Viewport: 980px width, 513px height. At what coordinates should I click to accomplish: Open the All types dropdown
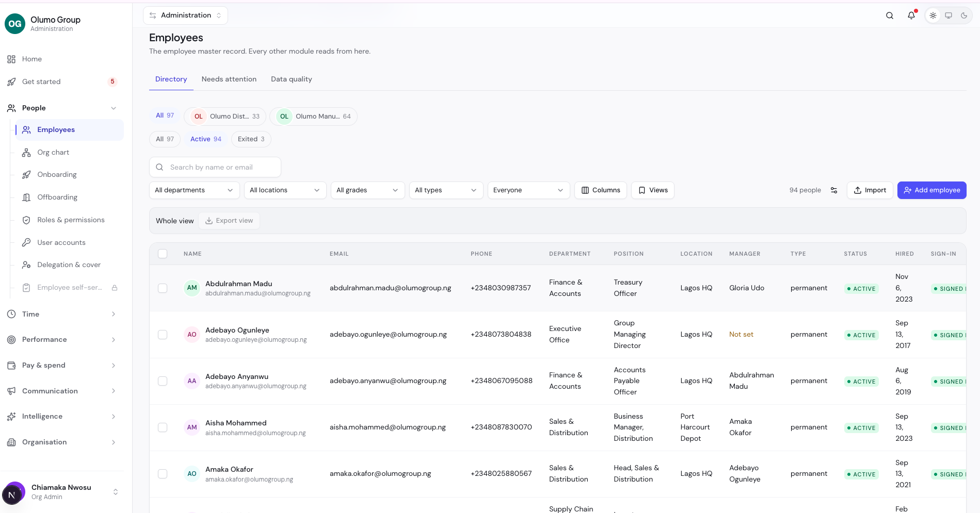446,190
